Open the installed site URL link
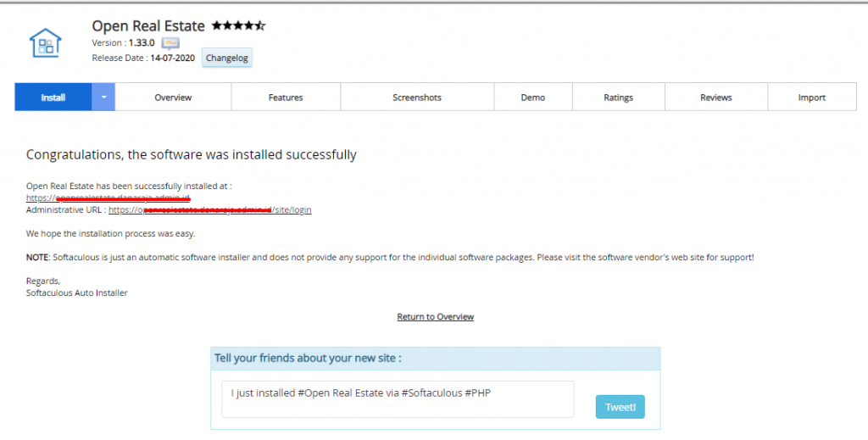Viewport: 868px width, 440px height. [108, 198]
